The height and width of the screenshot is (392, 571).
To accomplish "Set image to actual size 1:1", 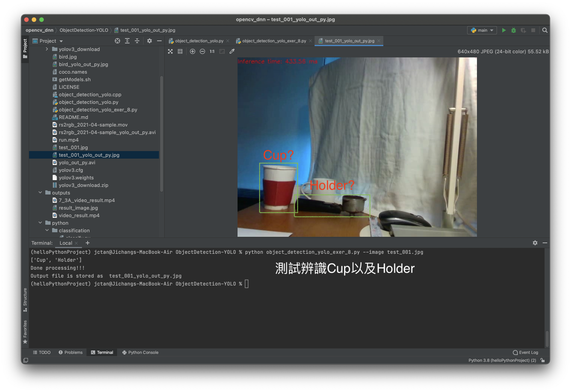I will (x=212, y=51).
